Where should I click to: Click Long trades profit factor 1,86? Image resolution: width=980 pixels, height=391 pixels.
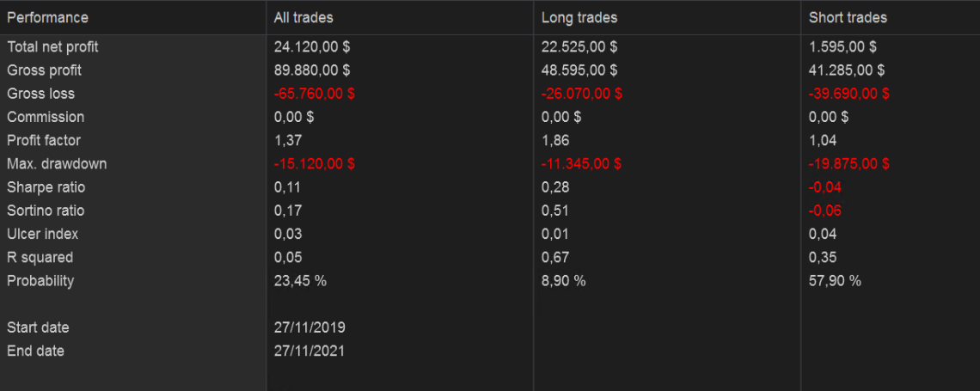[x=555, y=140]
